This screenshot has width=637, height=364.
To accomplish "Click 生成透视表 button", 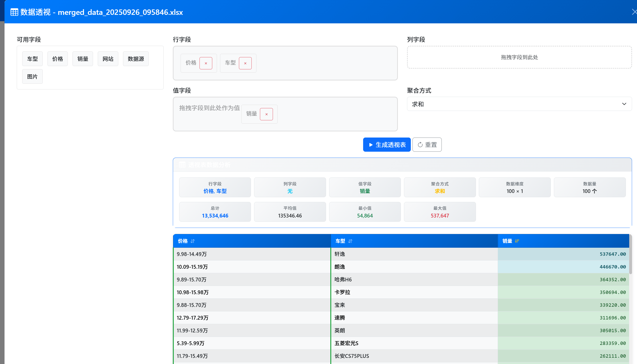I will [386, 145].
